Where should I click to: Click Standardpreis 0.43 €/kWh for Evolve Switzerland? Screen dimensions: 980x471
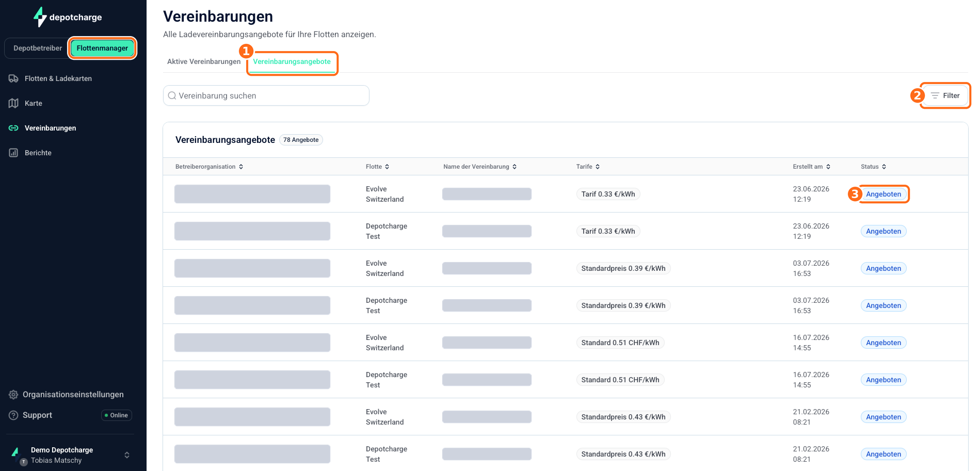[623, 417]
